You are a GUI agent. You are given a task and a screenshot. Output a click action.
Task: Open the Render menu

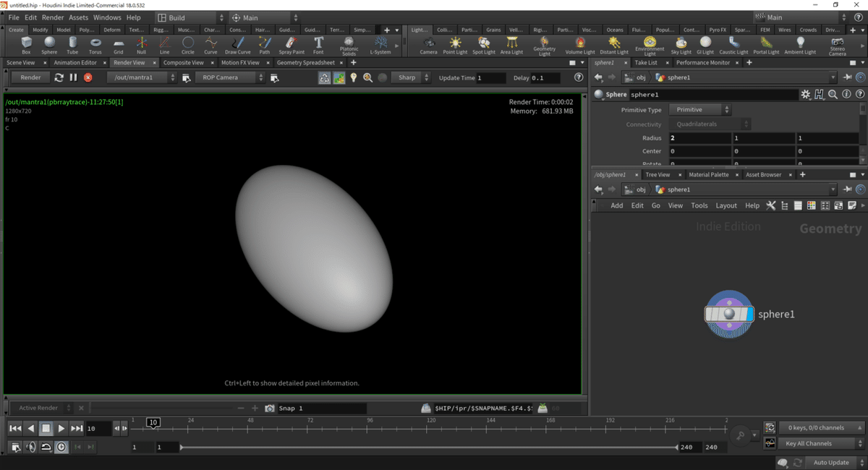click(53, 17)
